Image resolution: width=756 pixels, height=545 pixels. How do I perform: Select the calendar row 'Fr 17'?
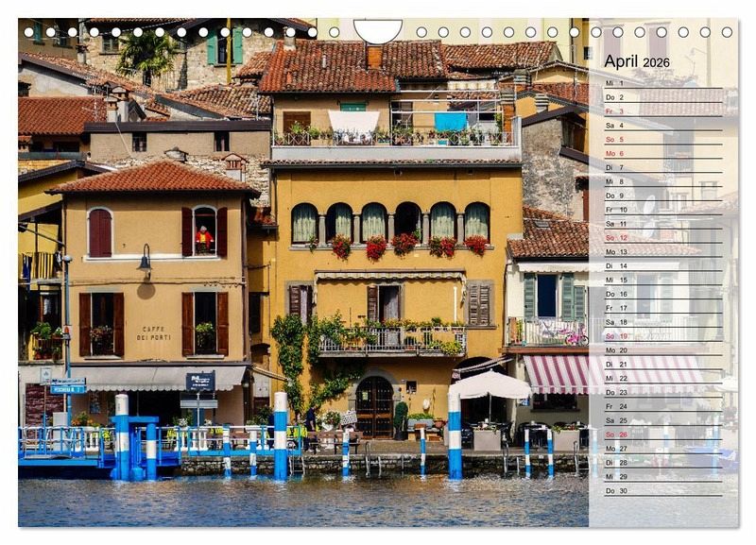point(663,308)
